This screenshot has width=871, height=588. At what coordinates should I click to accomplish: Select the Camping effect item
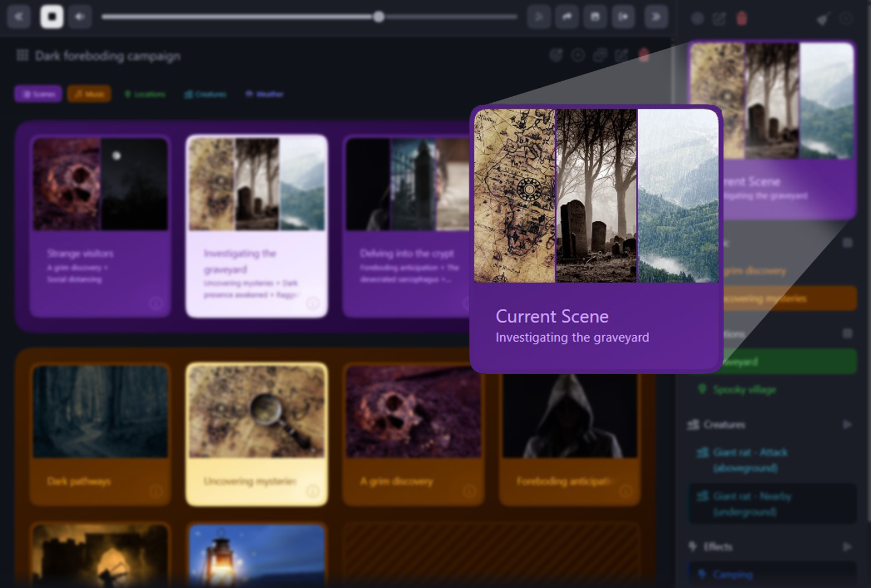(773, 574)
